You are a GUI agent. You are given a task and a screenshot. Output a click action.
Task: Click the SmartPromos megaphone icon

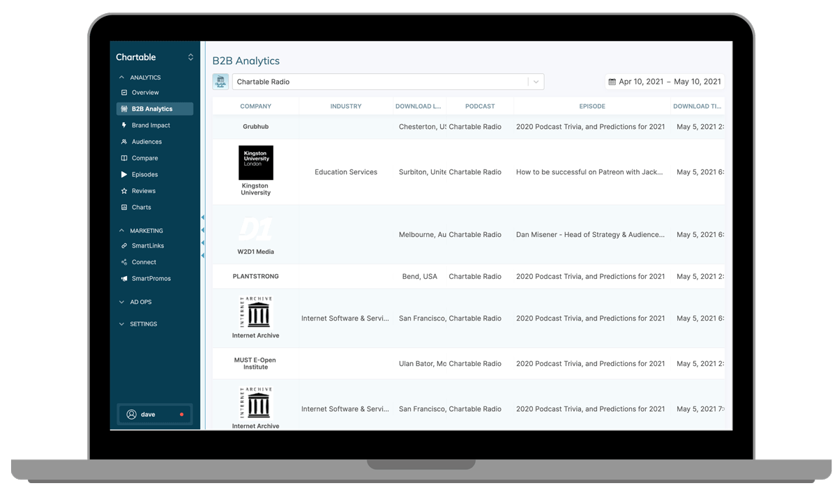[124, 279]
